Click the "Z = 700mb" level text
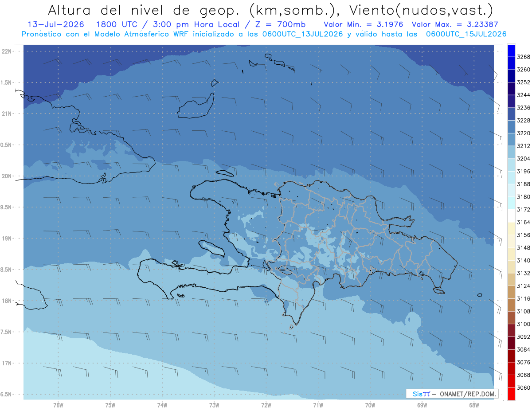 pyautogui.click(x=280, y=24)
